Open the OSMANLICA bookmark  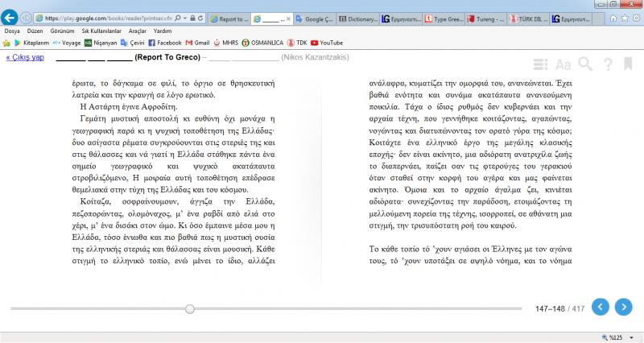click(x=262, y=43)
